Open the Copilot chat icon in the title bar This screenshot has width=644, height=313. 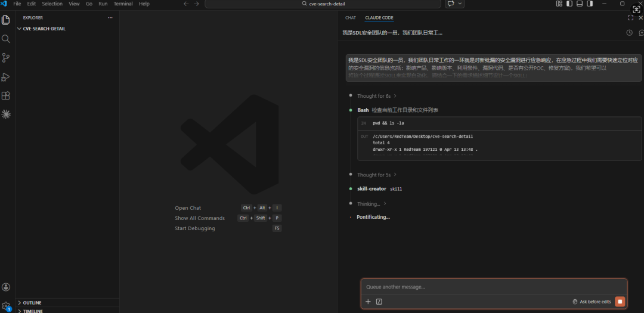click(x=451, y=4)
